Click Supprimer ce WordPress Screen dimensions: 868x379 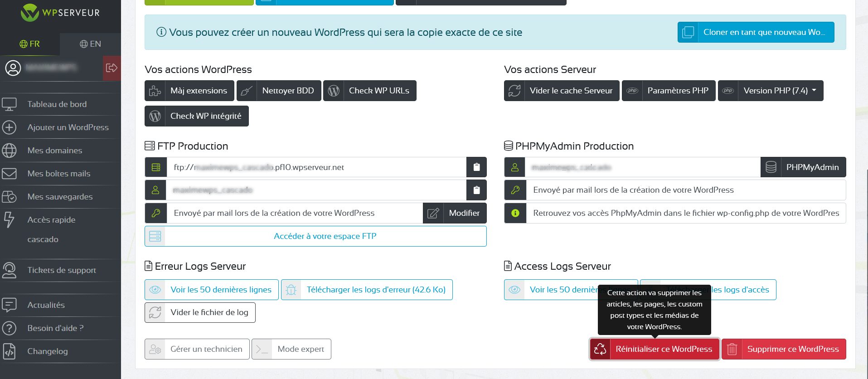pyautogui.click(x=784, y=349)
